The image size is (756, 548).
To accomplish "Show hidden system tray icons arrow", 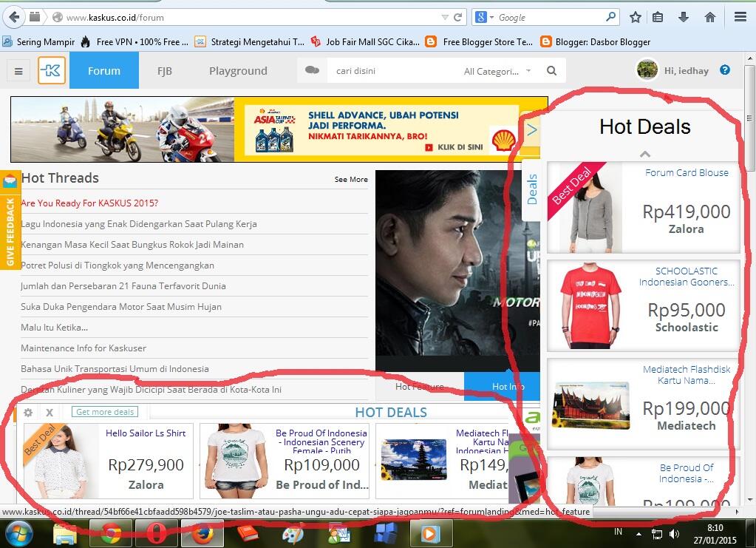I will point(638,534).
